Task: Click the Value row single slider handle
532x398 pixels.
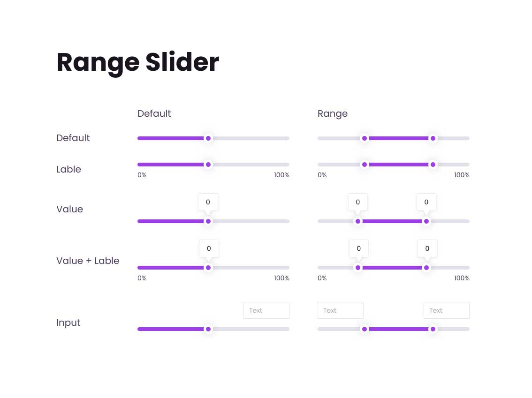Action: point(208,221)
